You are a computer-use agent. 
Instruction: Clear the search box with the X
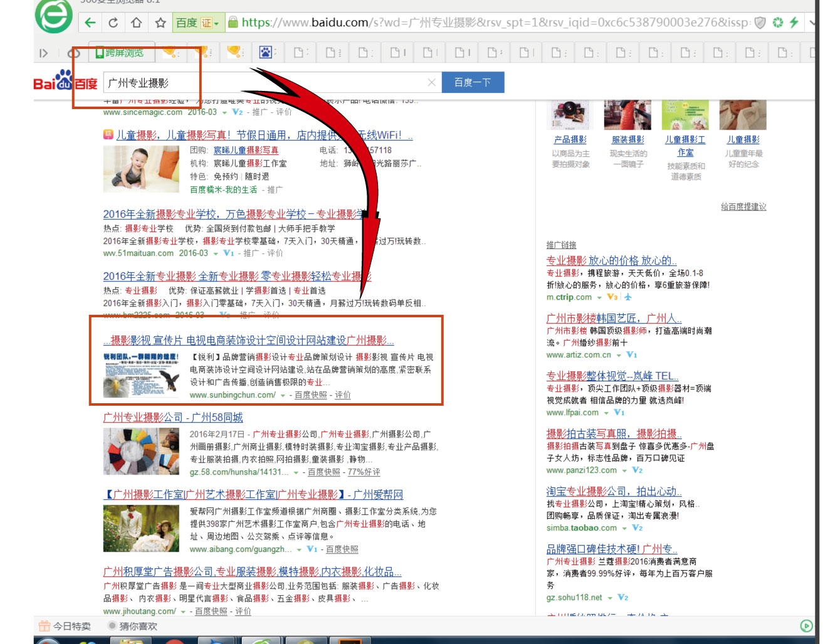coord(431,82)
